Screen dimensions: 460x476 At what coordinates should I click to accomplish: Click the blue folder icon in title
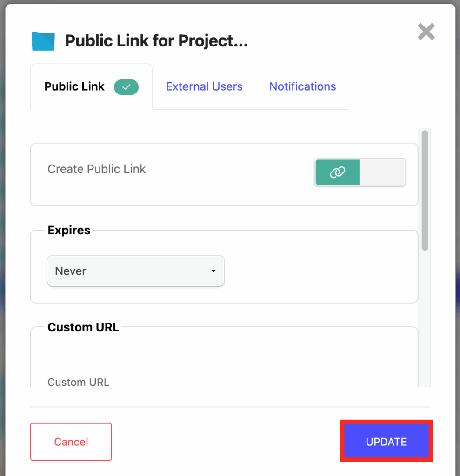pyautogui.click(x=43, y=41)
